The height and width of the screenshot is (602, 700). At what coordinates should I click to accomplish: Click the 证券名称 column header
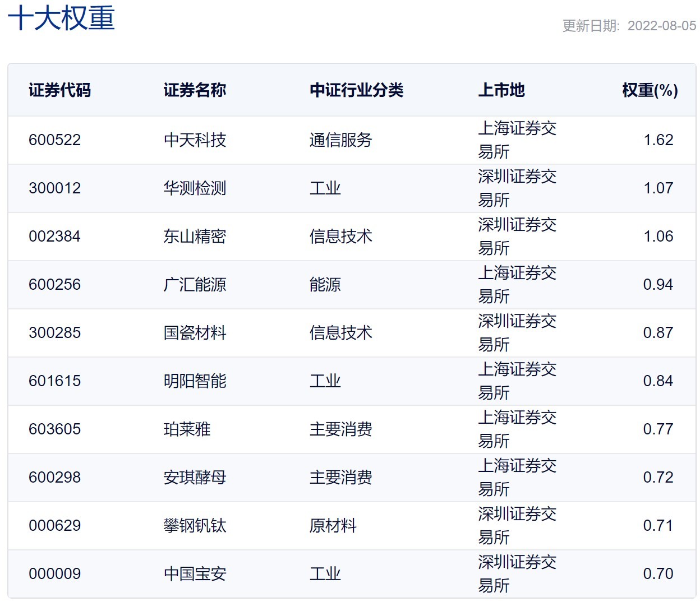(194, 90)
